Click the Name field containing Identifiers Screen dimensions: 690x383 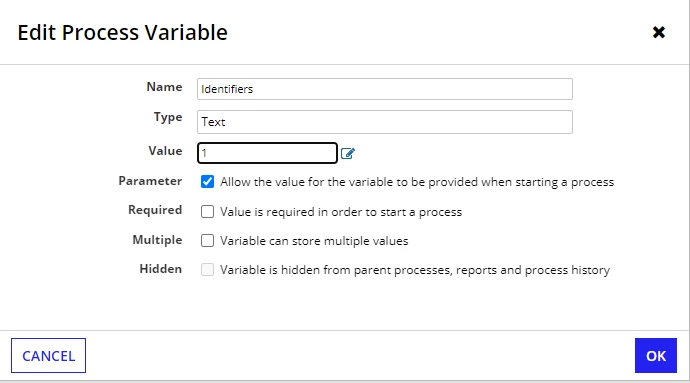coord(385,89)
